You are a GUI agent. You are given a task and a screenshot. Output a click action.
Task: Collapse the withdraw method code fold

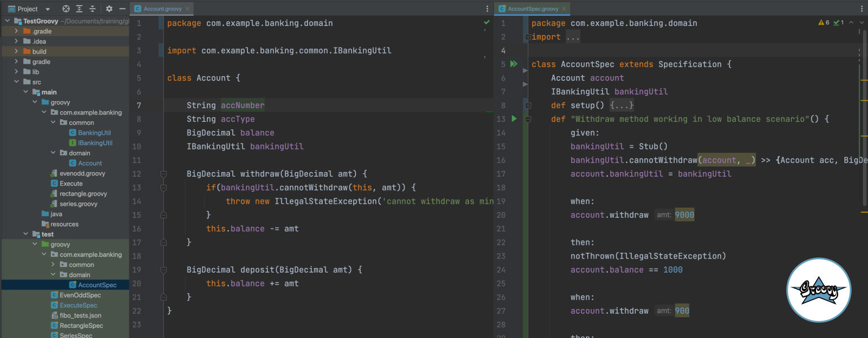(x=164, y=173)
